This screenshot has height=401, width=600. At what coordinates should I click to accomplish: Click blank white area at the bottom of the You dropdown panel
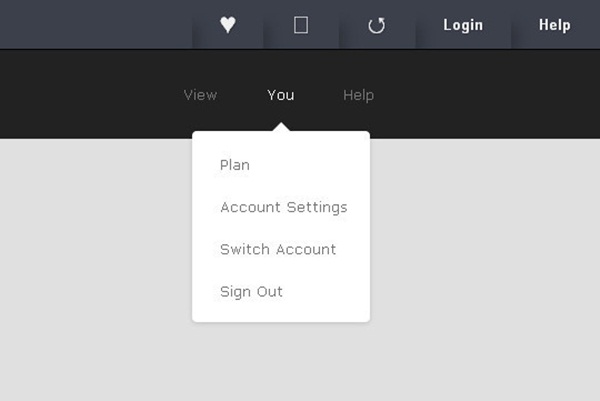tap(281, 312)
